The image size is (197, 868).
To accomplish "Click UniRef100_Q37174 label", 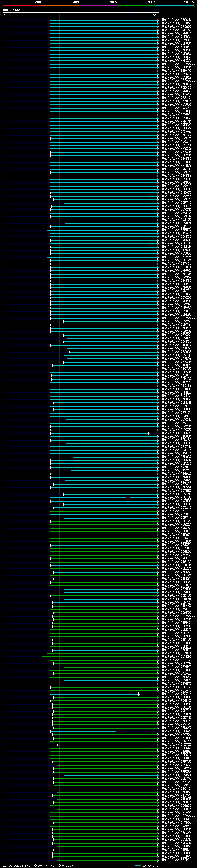I will point(176,413).
